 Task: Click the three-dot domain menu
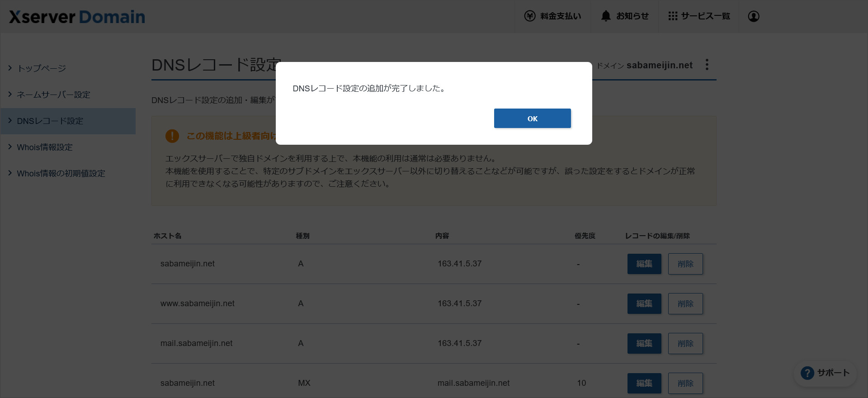pyautogui.click(x=707, y=65)
